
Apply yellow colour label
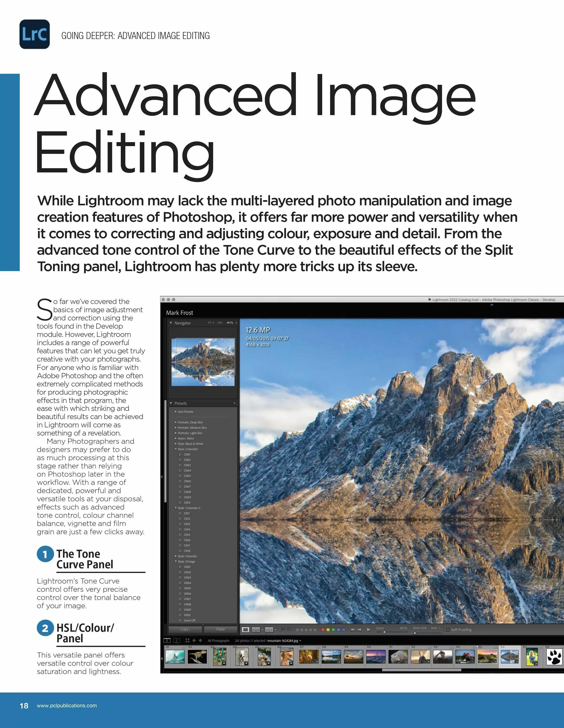tap(328, 630)
